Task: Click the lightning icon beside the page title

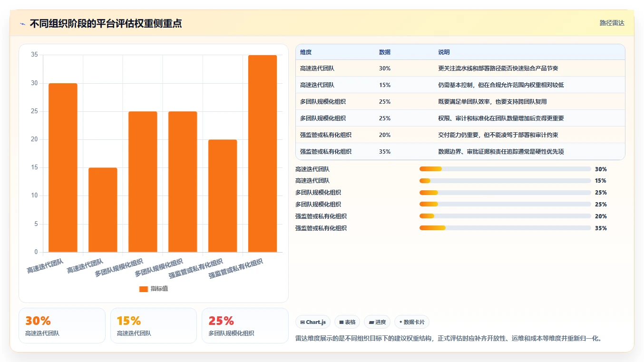Action: point(23,24)
